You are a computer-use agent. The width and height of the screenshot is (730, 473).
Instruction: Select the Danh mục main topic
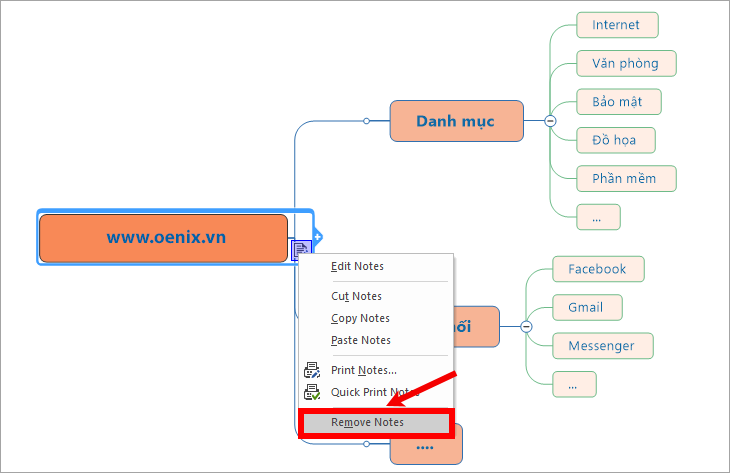[x=457, y=121]
